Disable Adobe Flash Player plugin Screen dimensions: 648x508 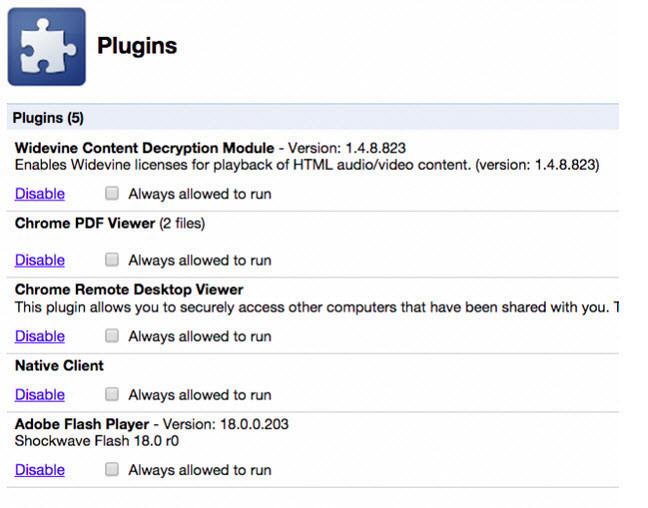click(x=40, y=470)
